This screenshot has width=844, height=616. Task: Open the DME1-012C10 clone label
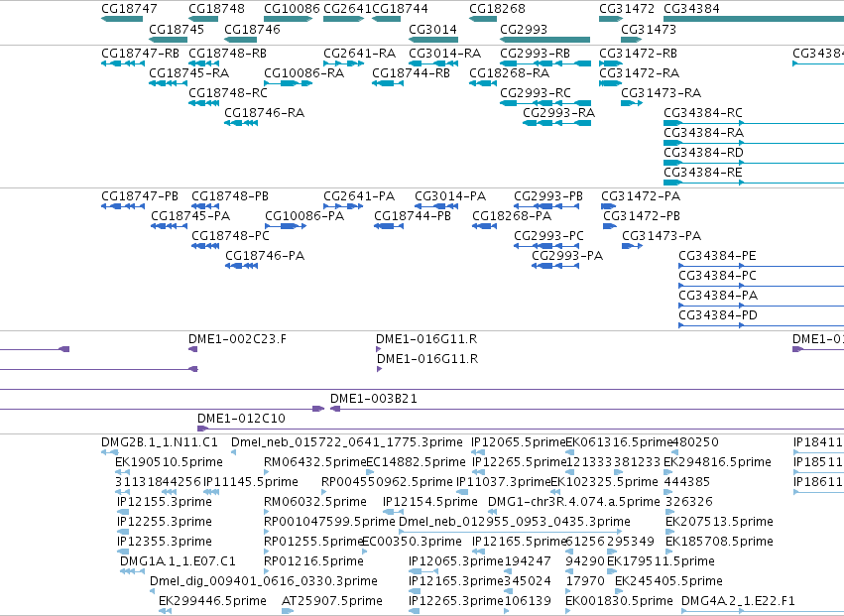[241, 419]
